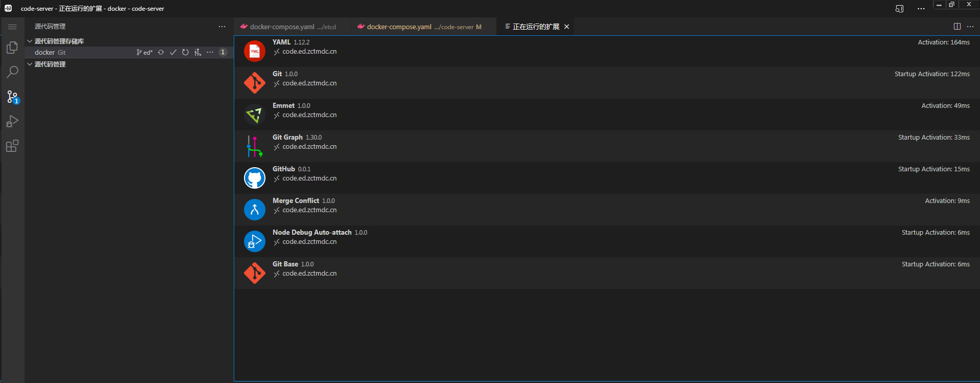Image resolution: width=980 pixels, height=383 pixels.
Task: Click the GitHub octocat logo
Action: tap(255, 178)
